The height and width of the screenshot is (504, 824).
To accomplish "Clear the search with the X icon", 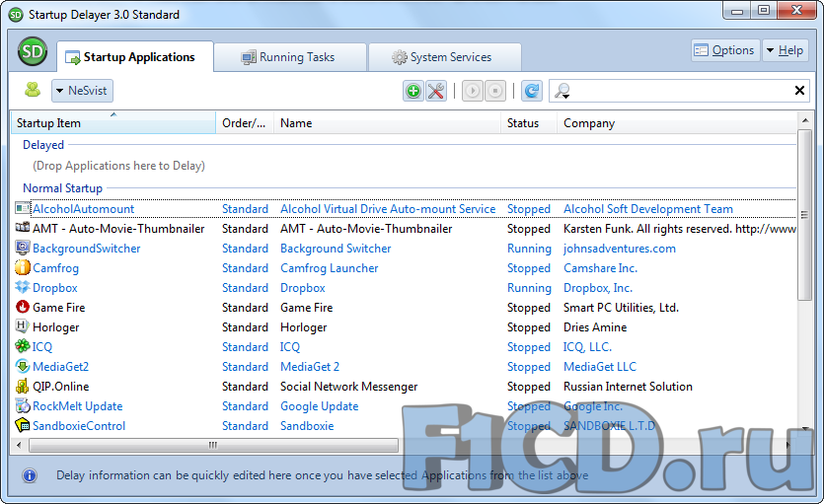I will click(799, 91).
